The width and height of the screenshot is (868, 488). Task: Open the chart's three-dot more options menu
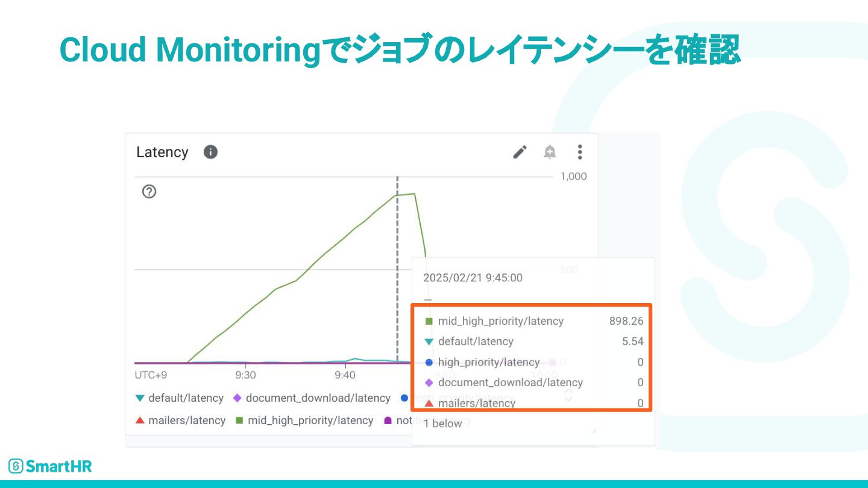[580, 152]
